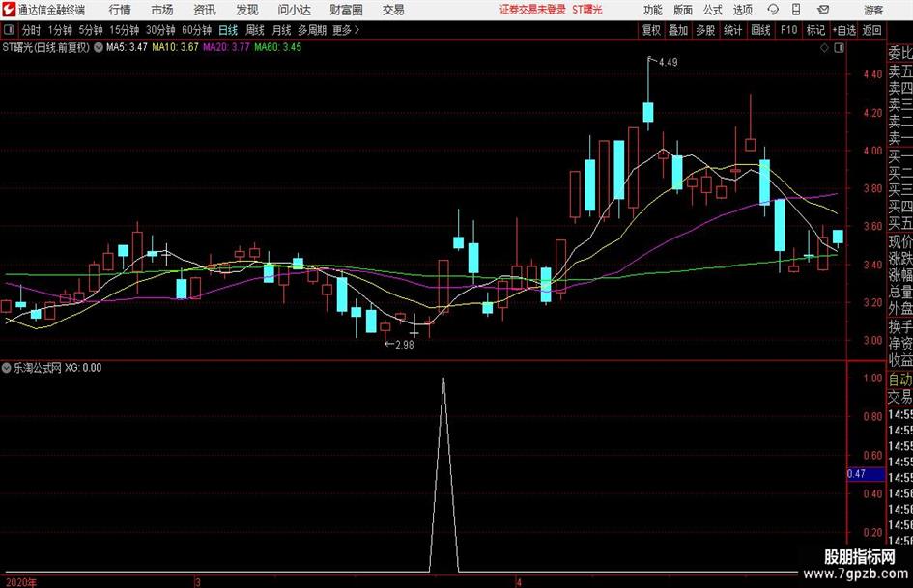This screenshot has height=588, width=913.
Task: Click the 乐淘公式网 XG: 0.00 indicator title
Action: [x=58, y=367]
